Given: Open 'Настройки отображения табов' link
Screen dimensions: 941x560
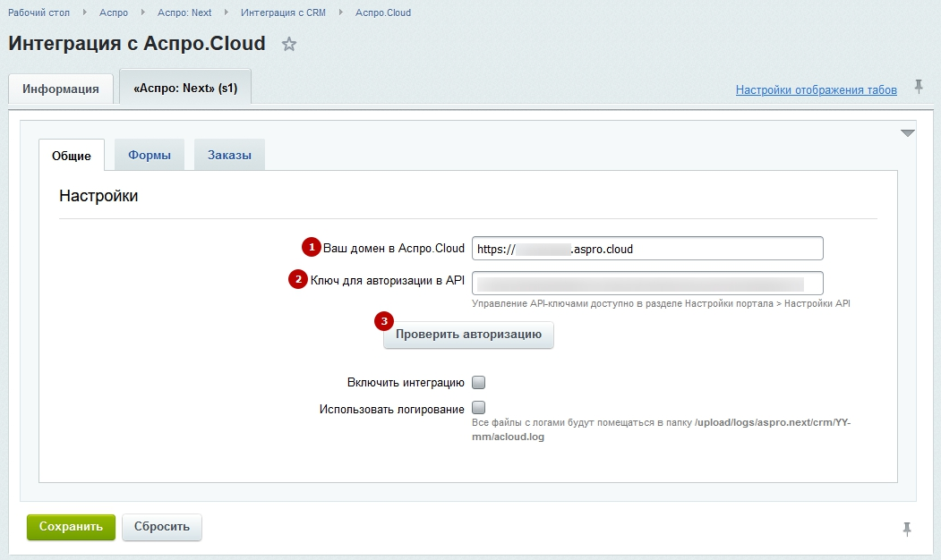Looking at the screenshot, I should click(x=817, y=90).
